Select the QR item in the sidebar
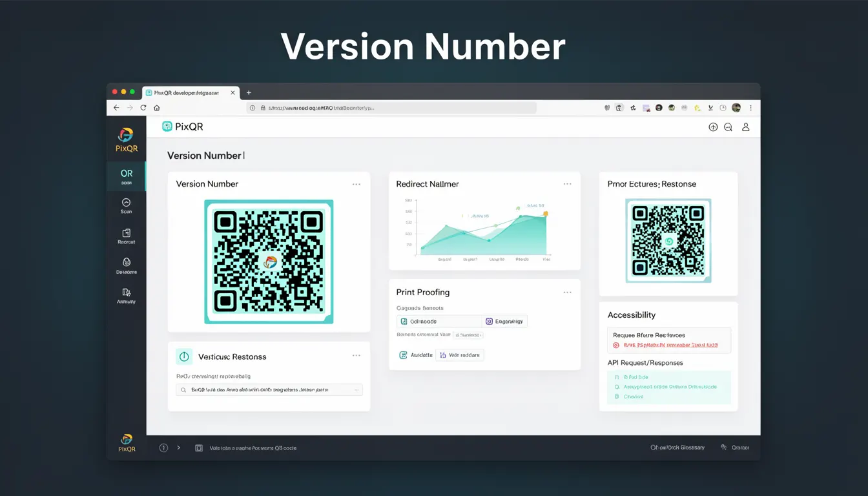 tap(127, 176)
